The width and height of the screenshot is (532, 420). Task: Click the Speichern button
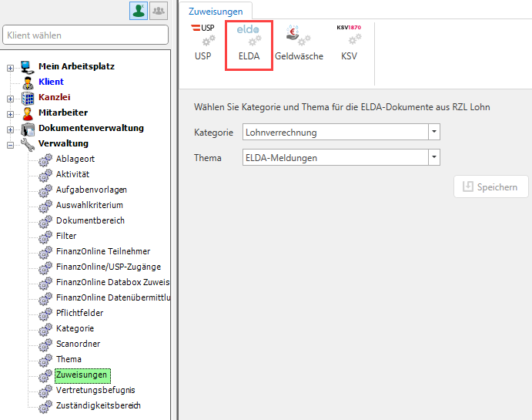coord(492,186)
